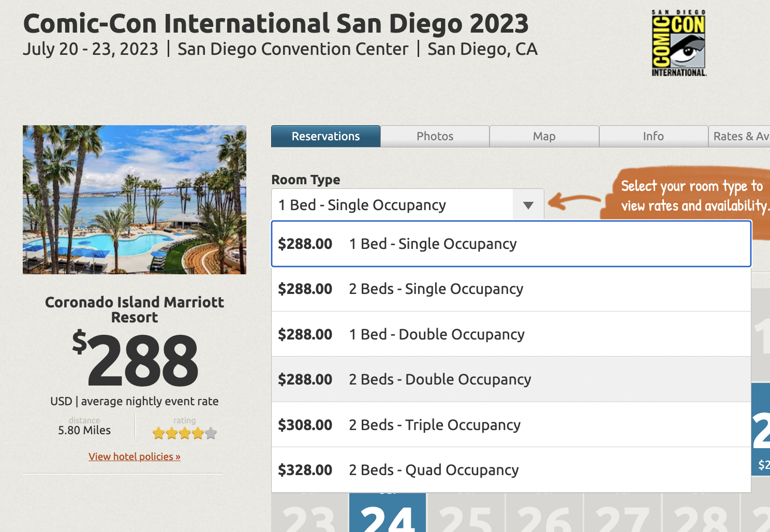The height and width of the screenshot is (532, 770).
Task: Open the Rates & Availability tab
Action: click(x=740, y=136)
